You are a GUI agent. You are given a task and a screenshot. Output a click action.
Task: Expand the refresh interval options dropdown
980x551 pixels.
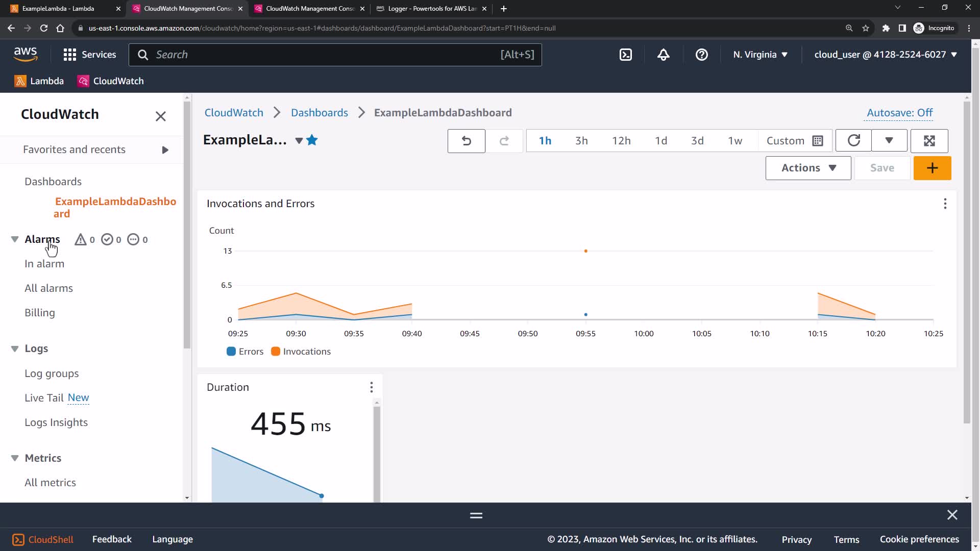889,141
